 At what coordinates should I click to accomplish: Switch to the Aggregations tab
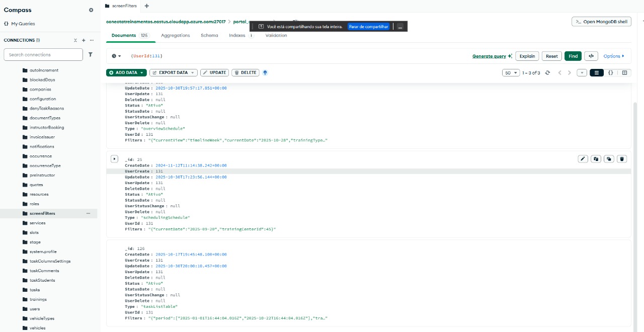pyautogui.click(x=175, y=36)
